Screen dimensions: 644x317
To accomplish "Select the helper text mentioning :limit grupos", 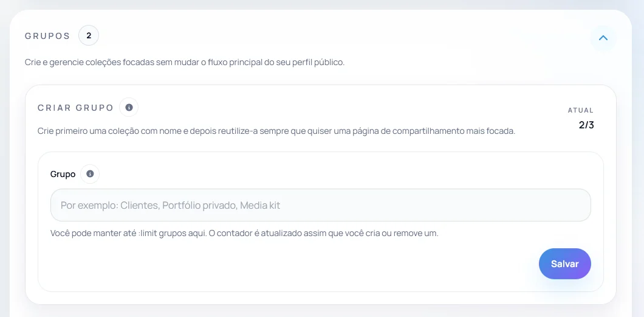I will 244,234.
